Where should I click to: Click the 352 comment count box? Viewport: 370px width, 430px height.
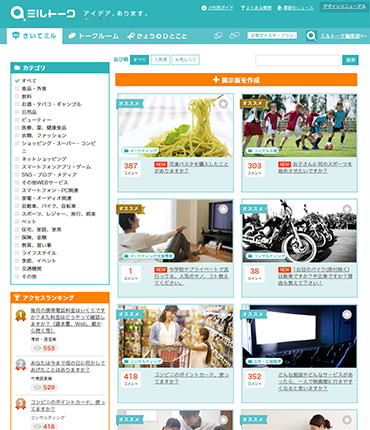point(255,379)
